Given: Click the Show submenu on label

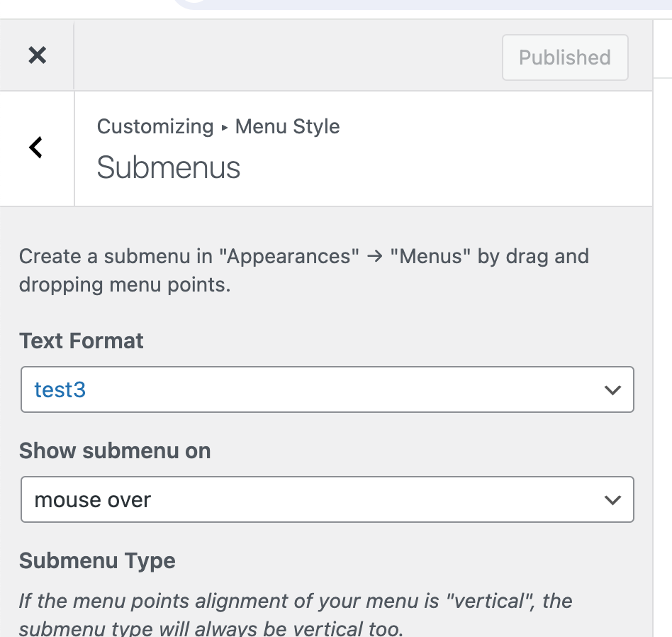Looking at the screenshot, I should [115, 451].
